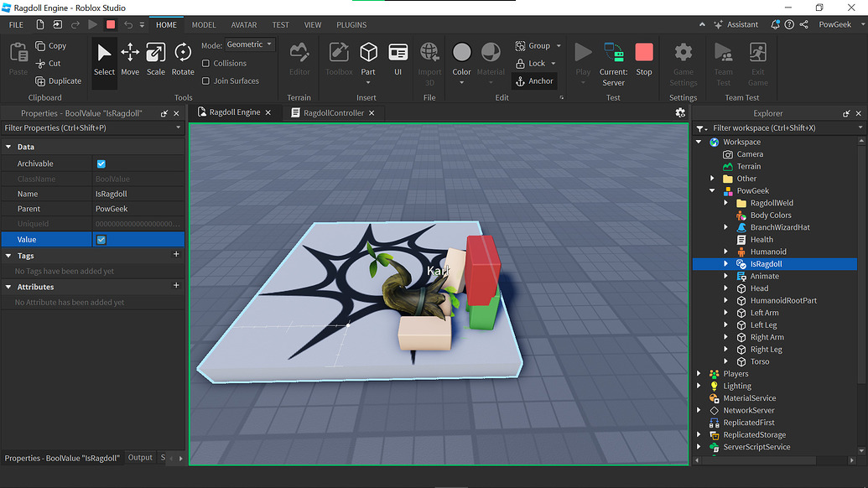868x488 pixels.
Task: Click the Cut button
Action: coord(48,64)
